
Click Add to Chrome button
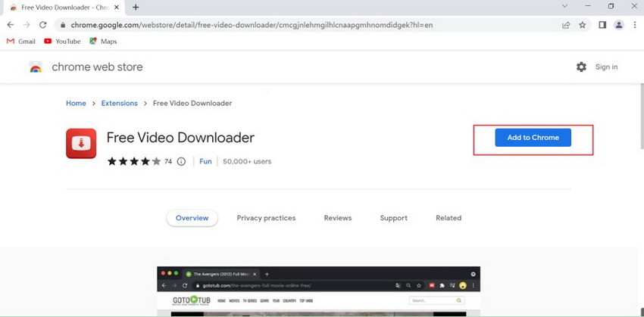[x=533, y=138]
